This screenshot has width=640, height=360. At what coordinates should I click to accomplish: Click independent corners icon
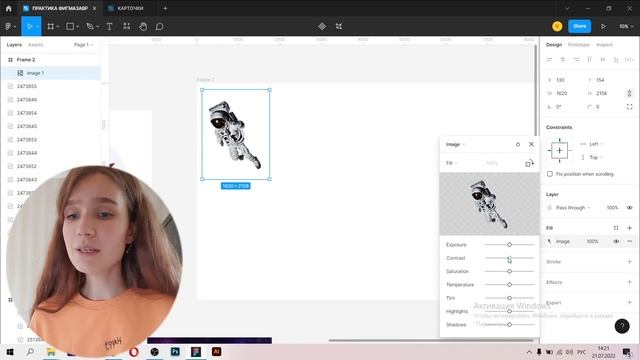pyautogui.click(x=629, y=107)
